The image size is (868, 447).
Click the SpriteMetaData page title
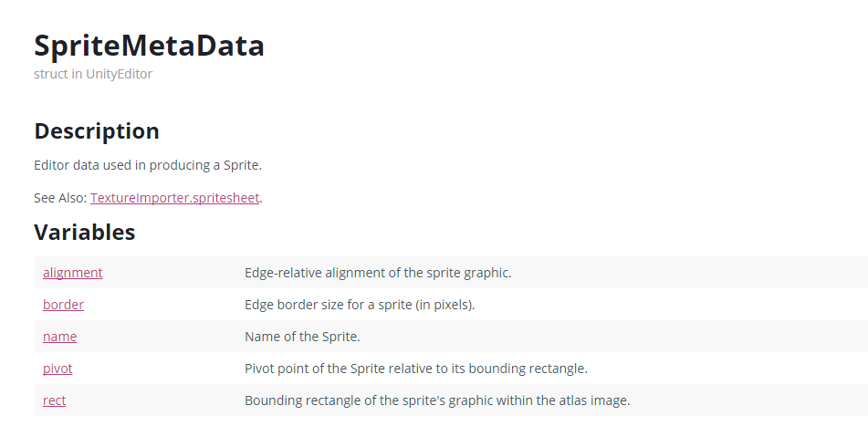click(x=150, y=46)
